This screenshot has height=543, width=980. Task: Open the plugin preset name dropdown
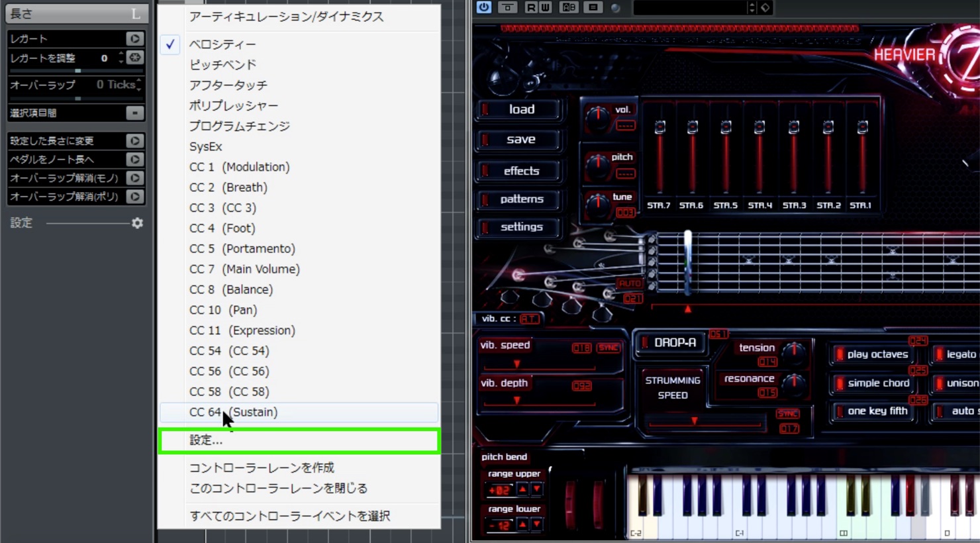click(x=690, y=7)
